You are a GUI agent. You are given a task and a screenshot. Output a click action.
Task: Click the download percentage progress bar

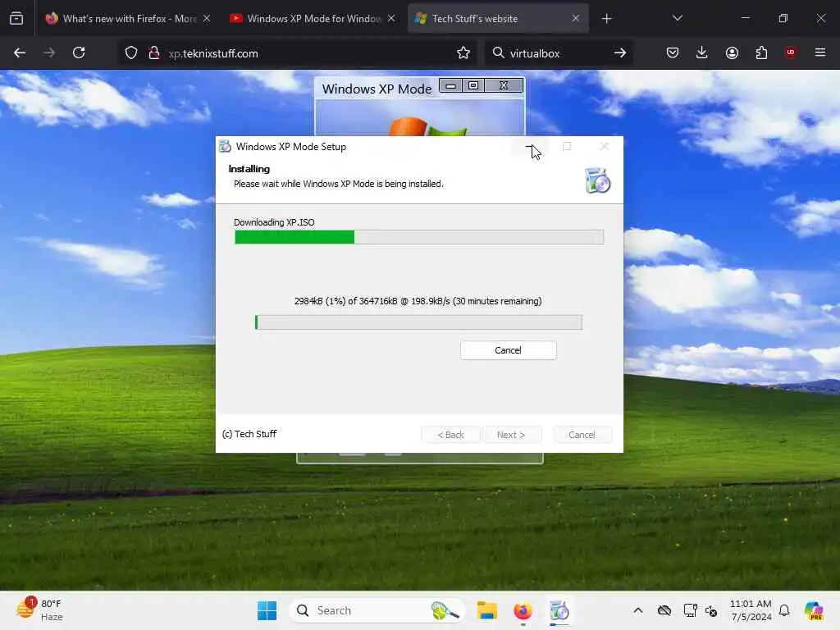point(418,322)
